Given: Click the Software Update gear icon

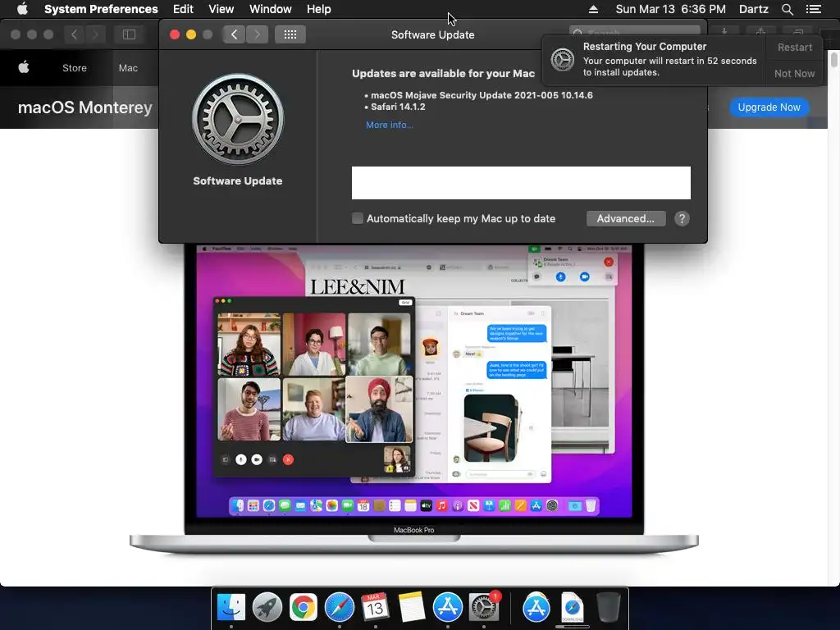Looking at the screenshot, I should tap(238, 120).
